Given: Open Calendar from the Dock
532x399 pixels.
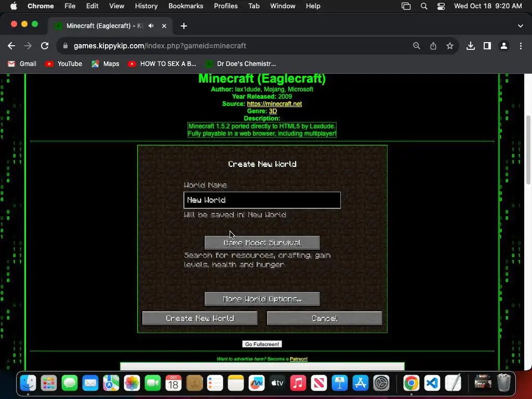Looking at the screenshot, I should coord(174,383).
